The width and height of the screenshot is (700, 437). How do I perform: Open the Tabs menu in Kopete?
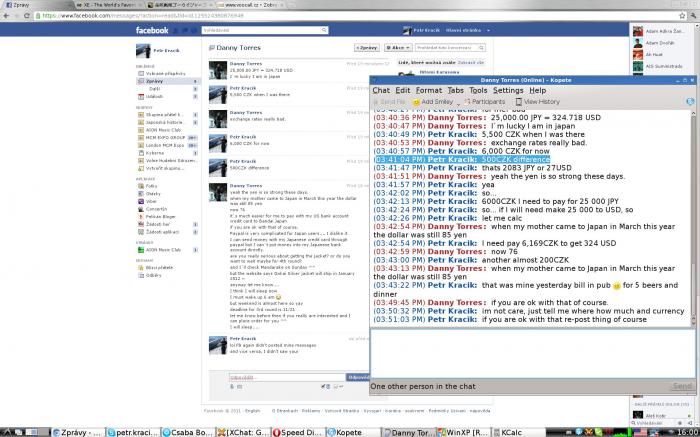tap(455, 90)
